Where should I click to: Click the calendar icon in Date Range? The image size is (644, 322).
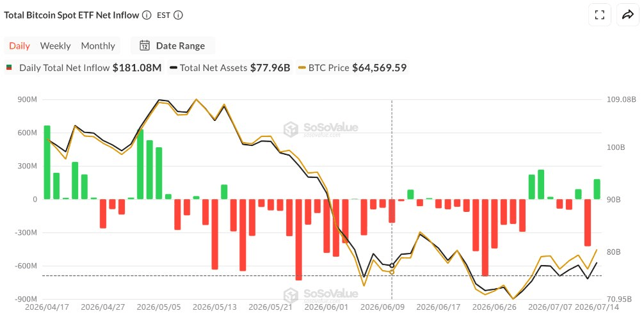pyautogui.click(x=144, y=45)
